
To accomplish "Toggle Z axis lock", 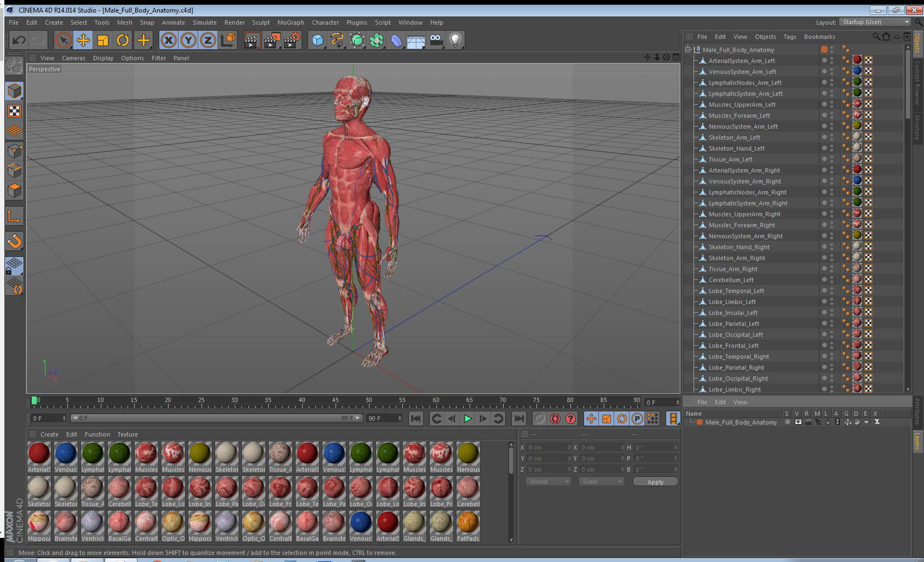I will tap(208, 40).
